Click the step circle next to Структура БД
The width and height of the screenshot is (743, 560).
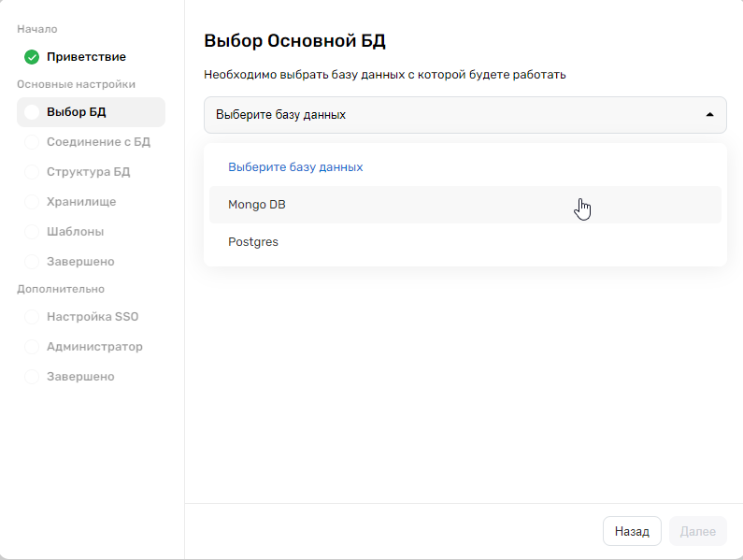coord(32,172)
